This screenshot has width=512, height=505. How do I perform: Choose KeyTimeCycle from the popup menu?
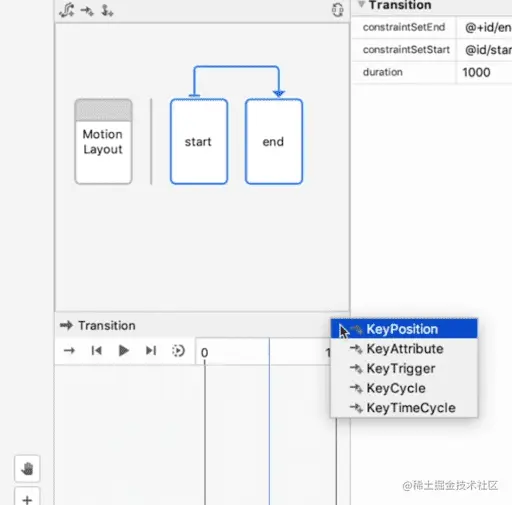tap(404, 408)
